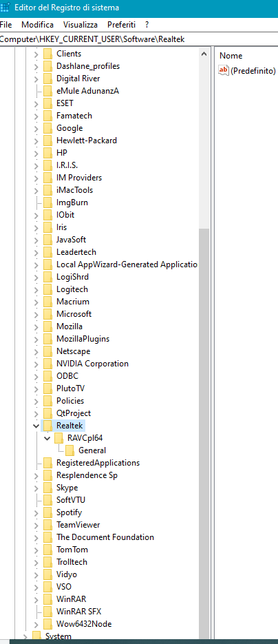Expand the Wow6432Node key
This screenshot has height=644, width=278.
(x=36, y=624)
